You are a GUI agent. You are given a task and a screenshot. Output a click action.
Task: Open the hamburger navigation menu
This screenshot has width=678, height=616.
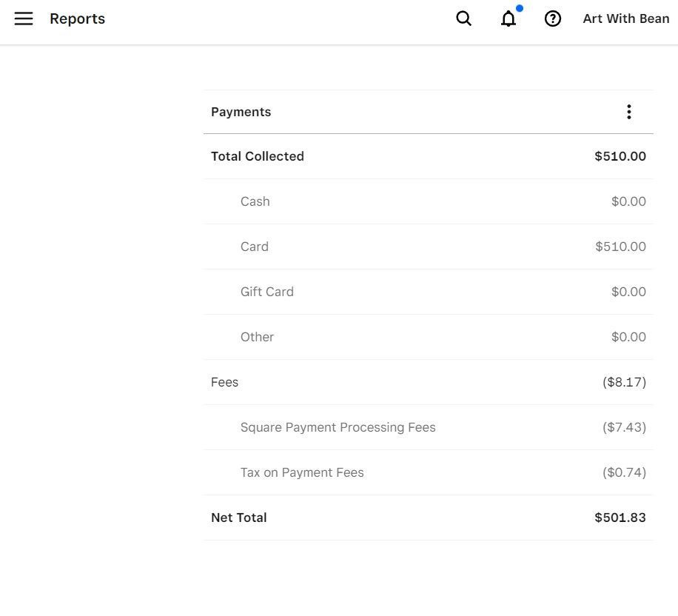pyautogui.click(x=24, y=19)
